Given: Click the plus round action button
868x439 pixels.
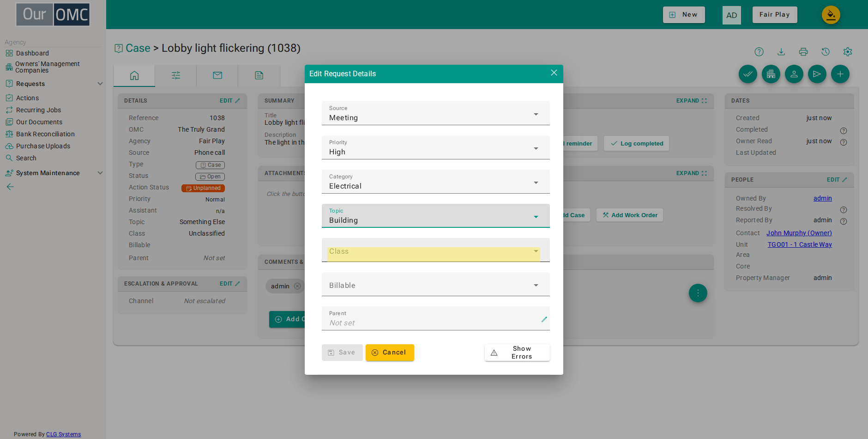Looking at the screenshot, I should 840,74.
